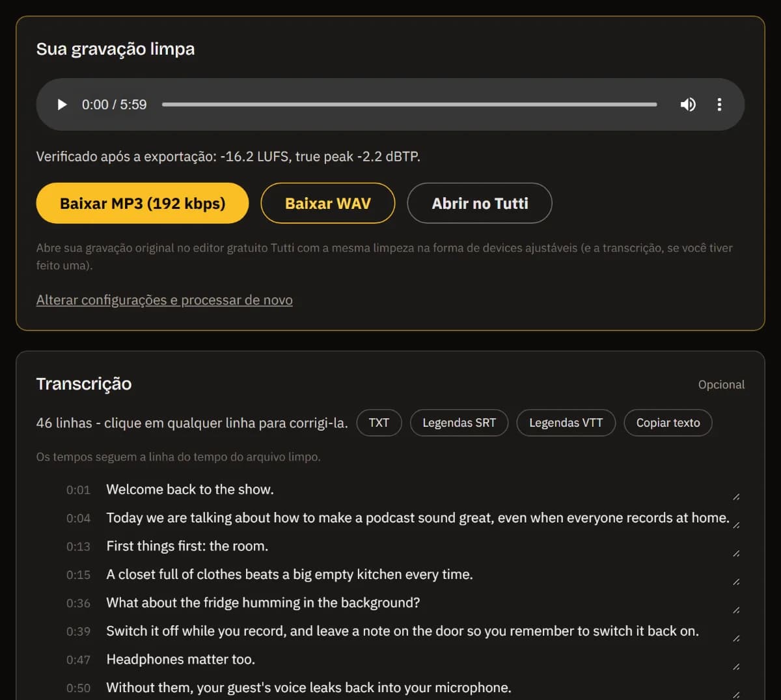Export transcript as TXT
781x700 pixels.
tap(379, 423)
